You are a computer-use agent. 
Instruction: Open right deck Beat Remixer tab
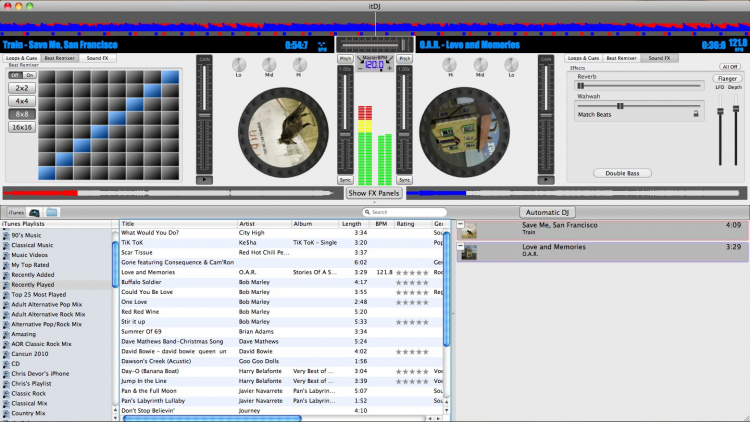(x=621, y=58)
